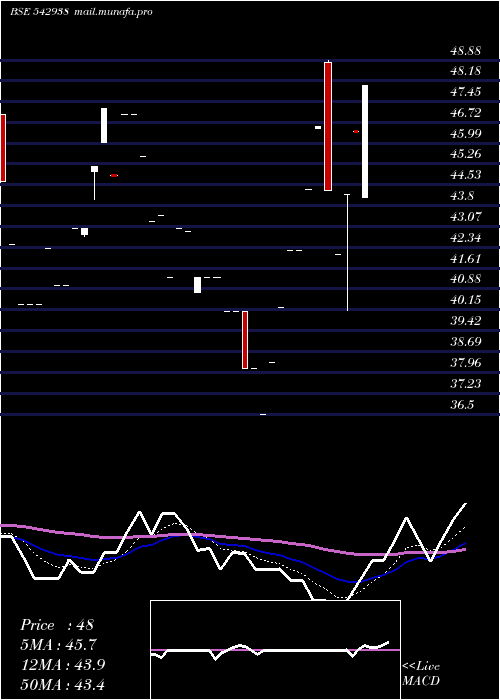Select the 42.34 price axis label
Image resolution: width=500 pixels, height=700 pixels.
[x=466, y=238]
